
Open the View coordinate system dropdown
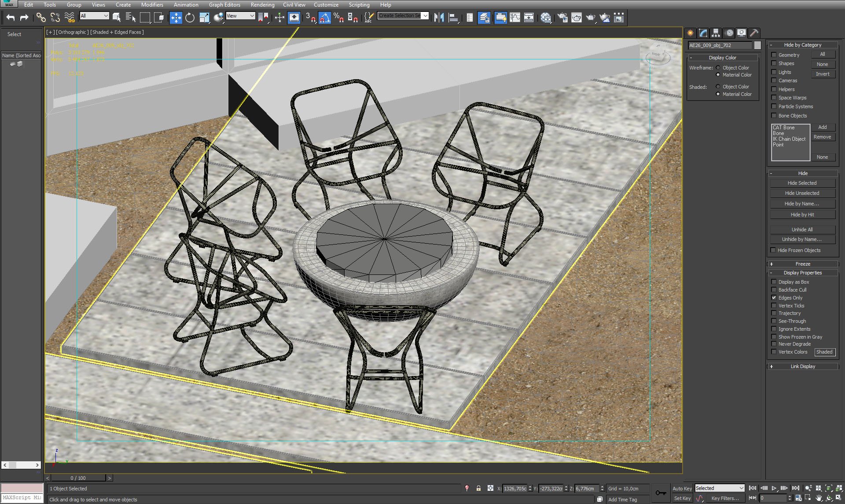pyautogui.click(x=240, y=16)
